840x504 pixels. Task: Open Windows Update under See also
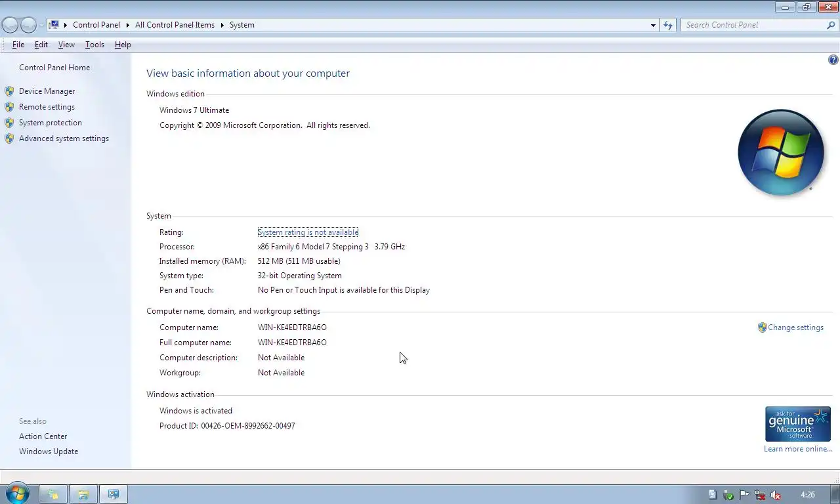49,451
